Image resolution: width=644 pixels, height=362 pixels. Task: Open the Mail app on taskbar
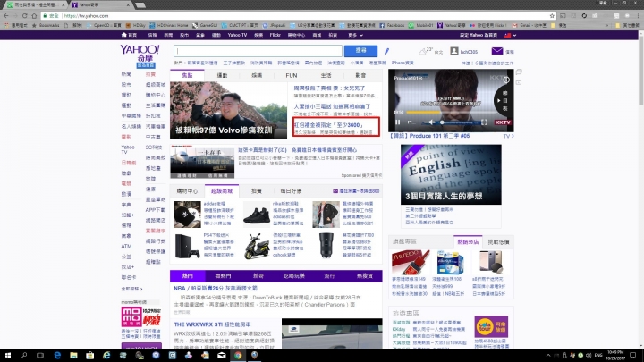coord(222,355)
